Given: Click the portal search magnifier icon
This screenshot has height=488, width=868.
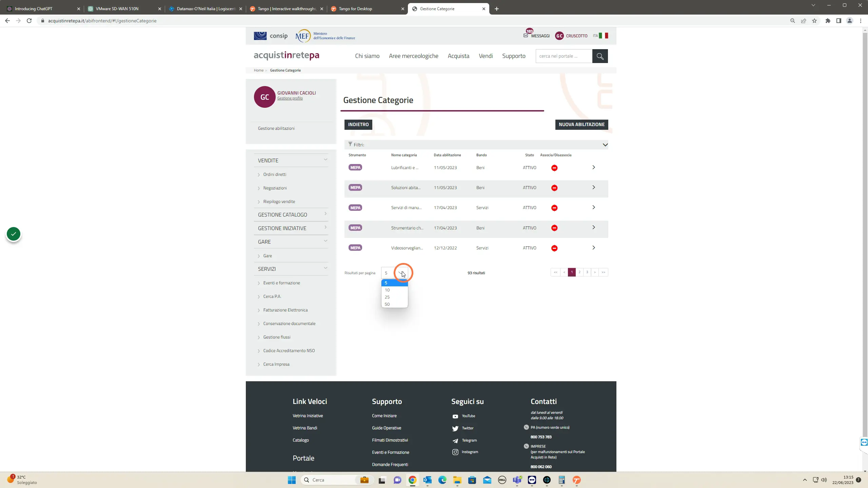Looking at the screenshot, I should click(600, 56).
